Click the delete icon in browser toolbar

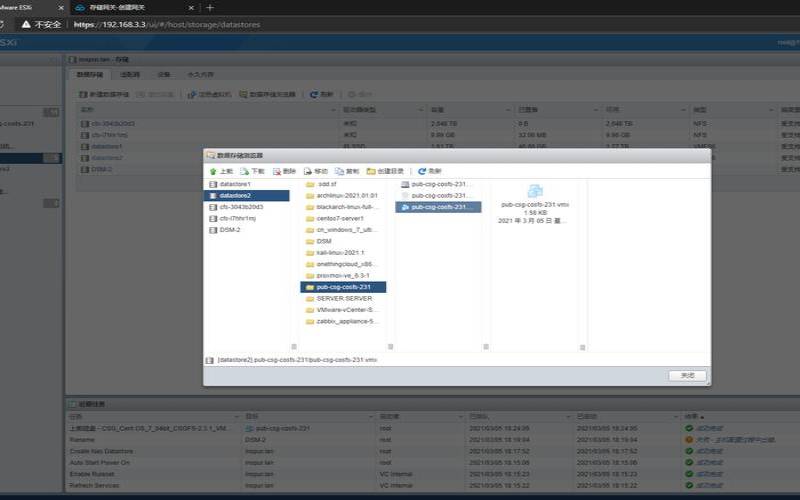tap(277, 171)
